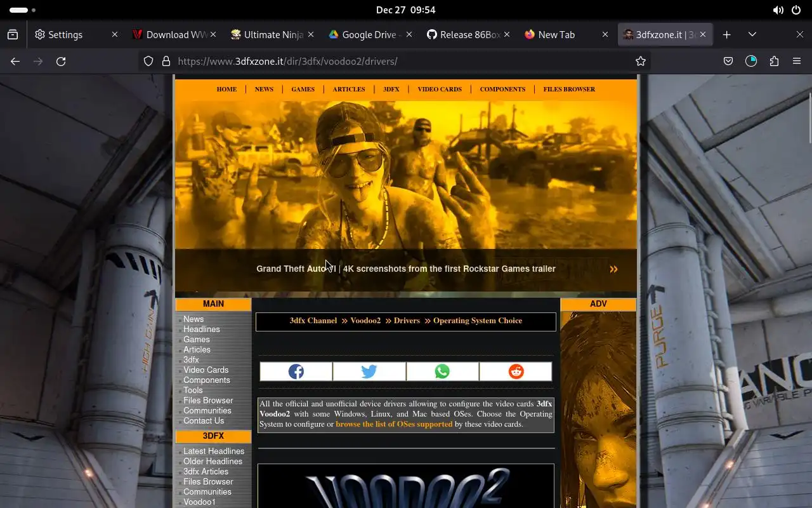Click 3dfx Channel breadcrumb link
The height and width of the screenshot is (508, 812).
[313, 321]
